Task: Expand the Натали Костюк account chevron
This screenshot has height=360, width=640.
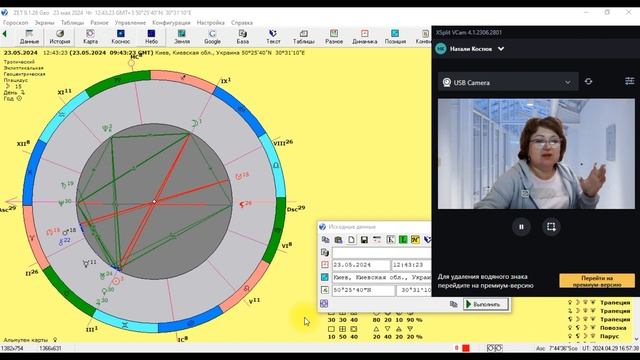Action: (501, 49)
